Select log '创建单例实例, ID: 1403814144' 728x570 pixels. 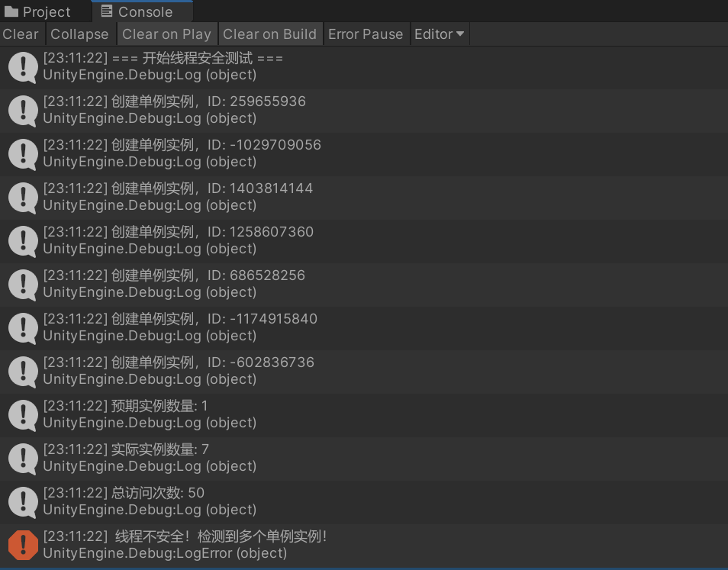(364, 198)
